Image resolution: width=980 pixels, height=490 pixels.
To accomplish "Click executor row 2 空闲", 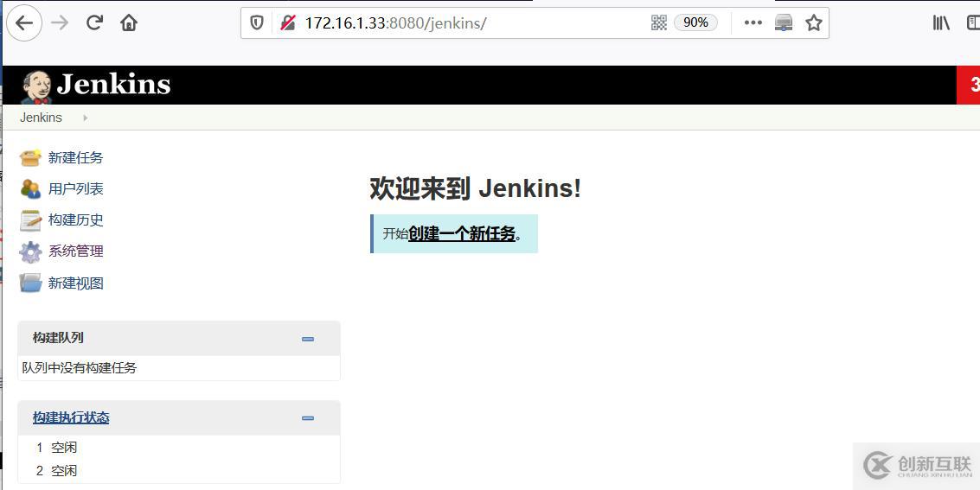I will coord(56,471).
